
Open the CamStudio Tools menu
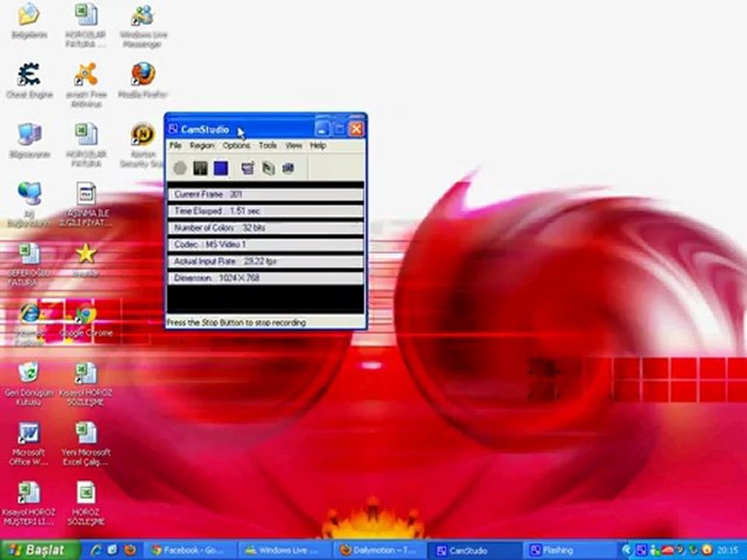coord(268,145)
